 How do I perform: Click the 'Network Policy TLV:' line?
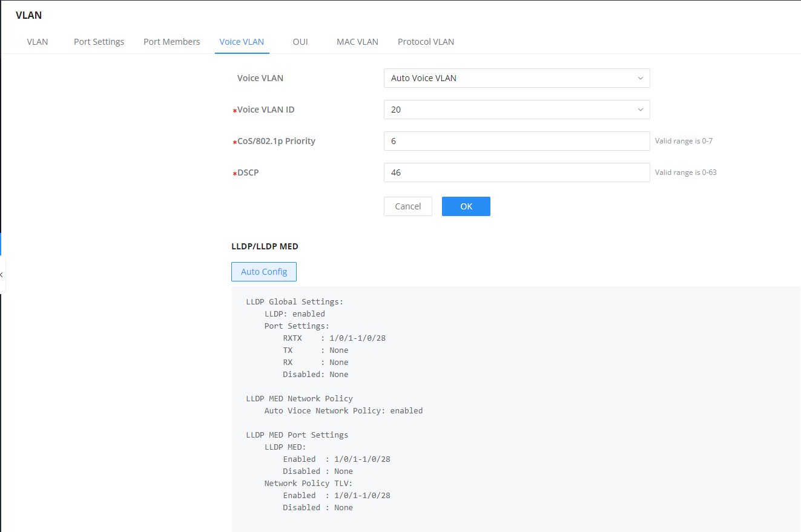[308, 483]
